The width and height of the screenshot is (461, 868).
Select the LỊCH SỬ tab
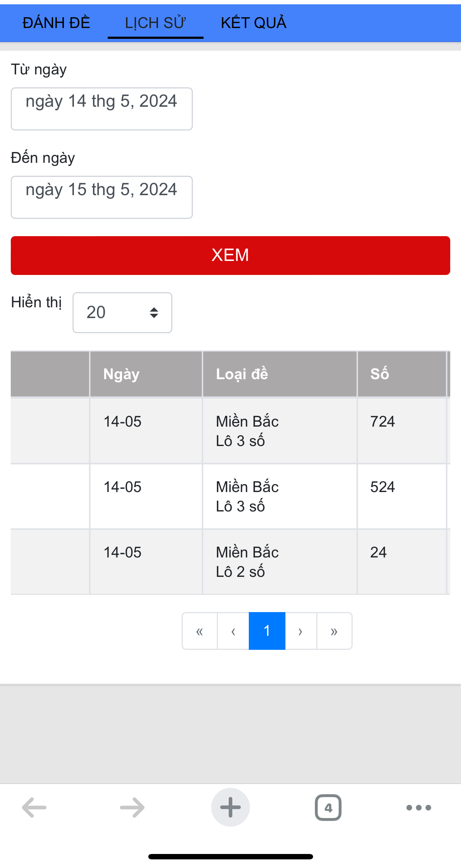click(x=155, y=23)
